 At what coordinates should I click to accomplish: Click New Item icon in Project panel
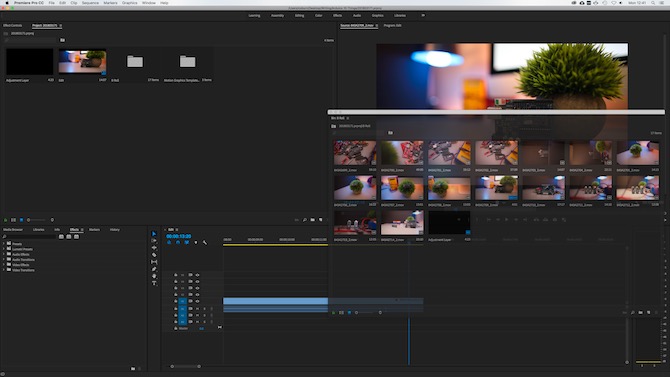coord(320,220)
